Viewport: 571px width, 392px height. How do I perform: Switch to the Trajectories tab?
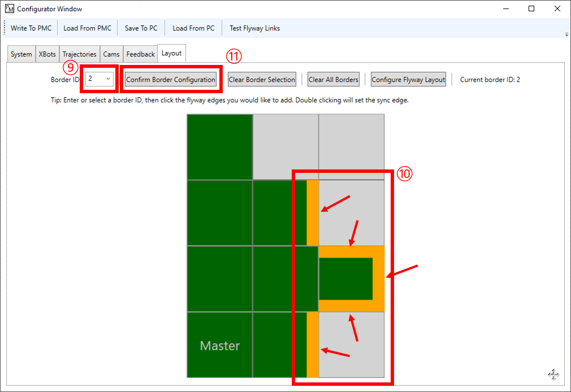click(79, 54)
